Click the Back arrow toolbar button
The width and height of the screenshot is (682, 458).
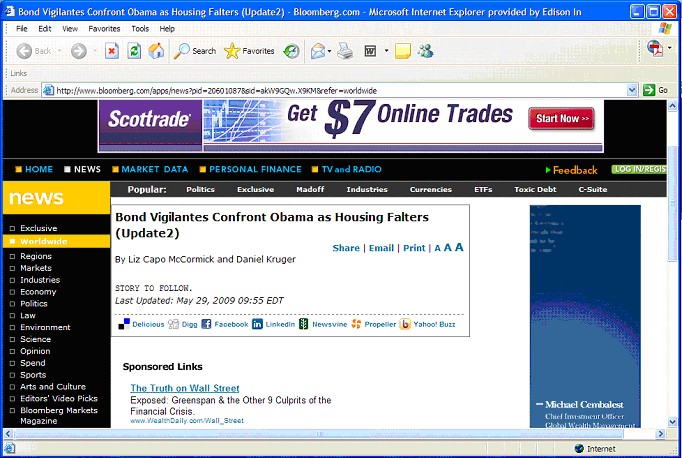(24, 51)
